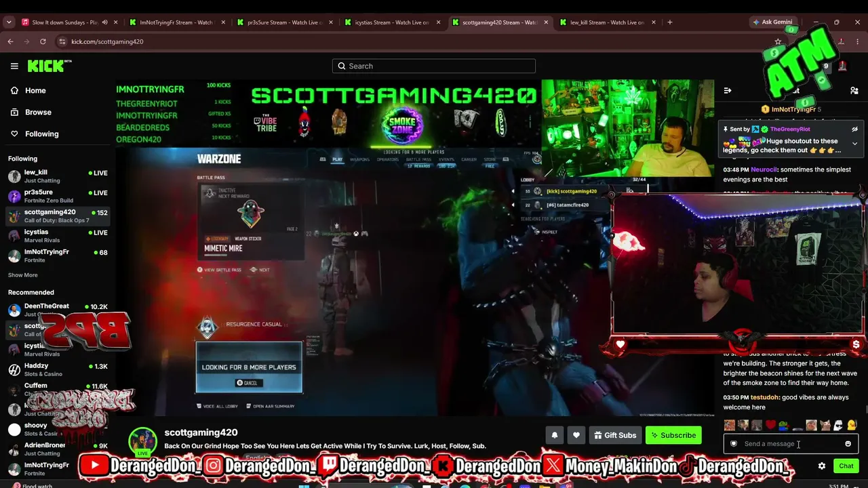This screenshot has width=868, height=488.
Task: Open a new browser tab
Action: point(670,22)
